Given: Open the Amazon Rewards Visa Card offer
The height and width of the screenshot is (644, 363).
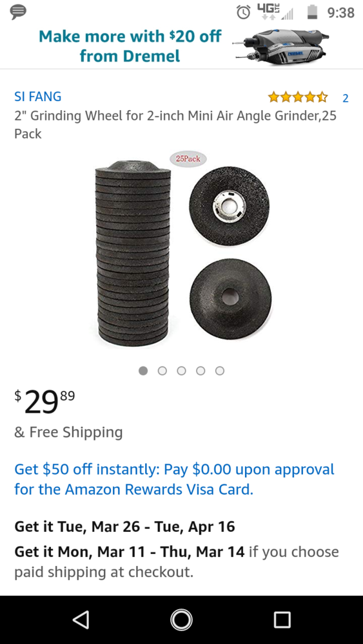Looking at the screenshot, I should click(x=174, y=479).
